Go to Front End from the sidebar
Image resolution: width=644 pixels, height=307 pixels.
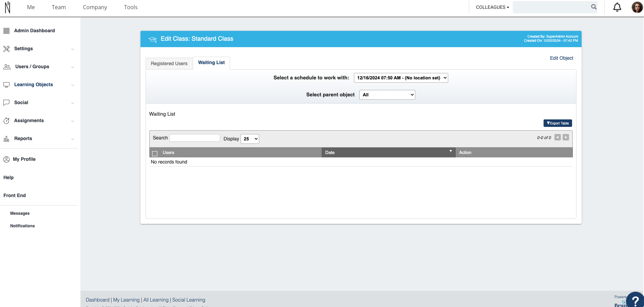coord(15,195)
